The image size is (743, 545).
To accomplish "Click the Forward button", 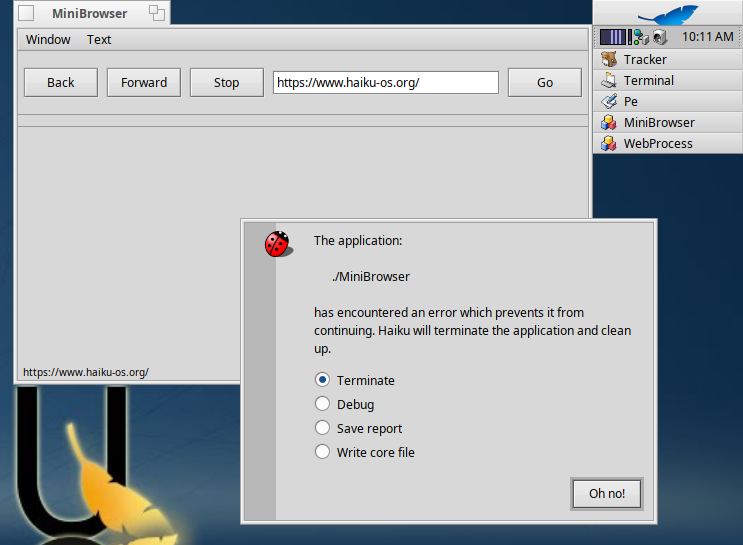I will pyautogui.click(x=144, y=82).
